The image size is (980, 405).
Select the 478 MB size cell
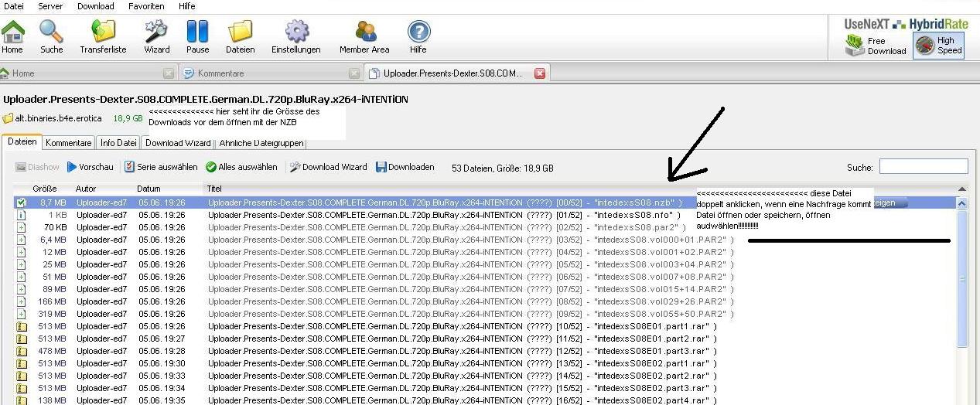coord(52,351)
